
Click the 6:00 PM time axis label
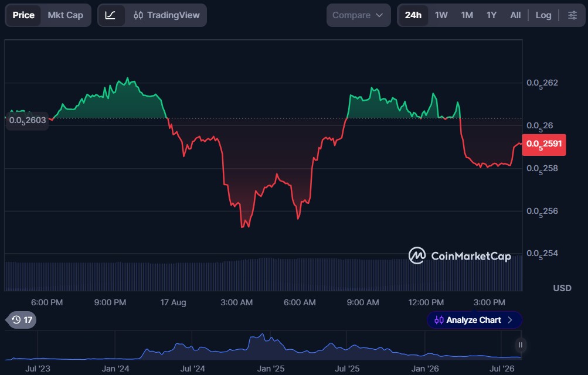(x=47, y=302)
